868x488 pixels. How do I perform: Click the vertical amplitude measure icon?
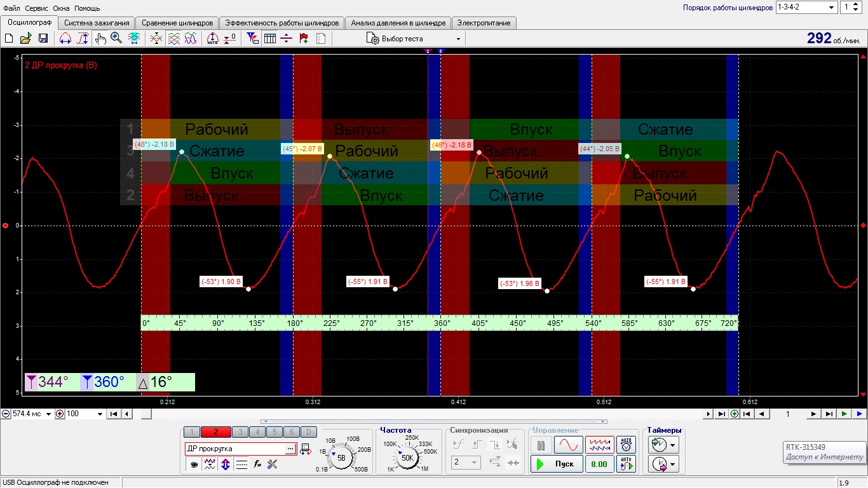coord(83,39)
